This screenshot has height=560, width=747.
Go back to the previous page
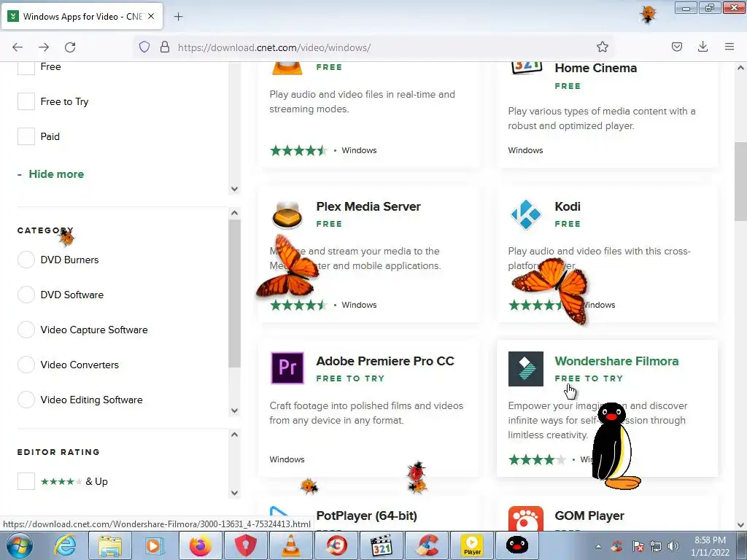coord(18,47)
